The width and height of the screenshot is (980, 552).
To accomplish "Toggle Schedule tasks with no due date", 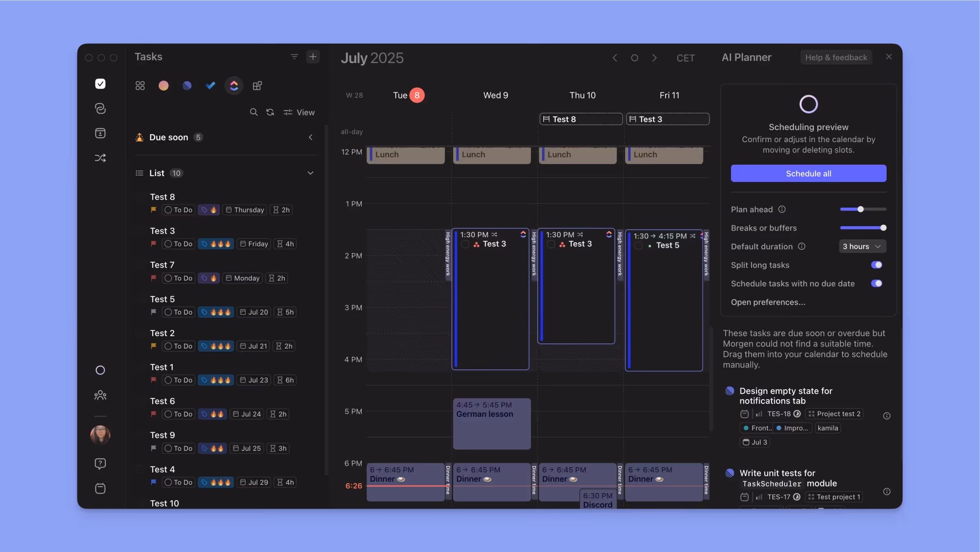I will 876,283.
